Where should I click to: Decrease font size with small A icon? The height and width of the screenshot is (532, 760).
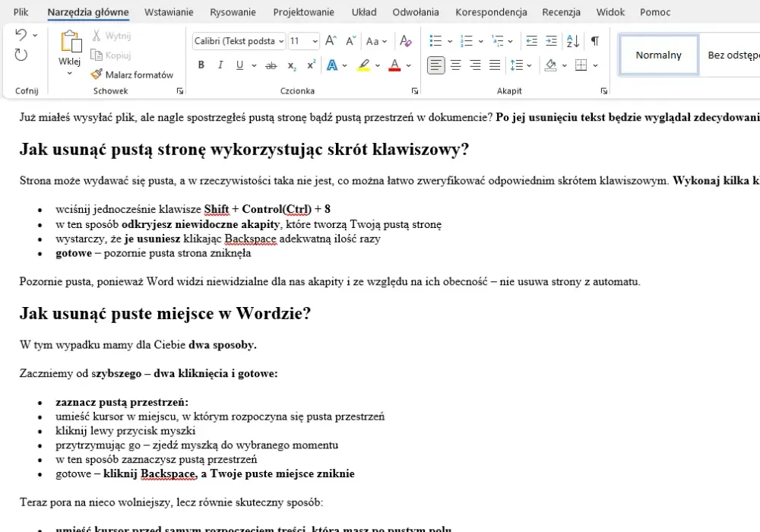pyautogui.click(x=351, y=41)
